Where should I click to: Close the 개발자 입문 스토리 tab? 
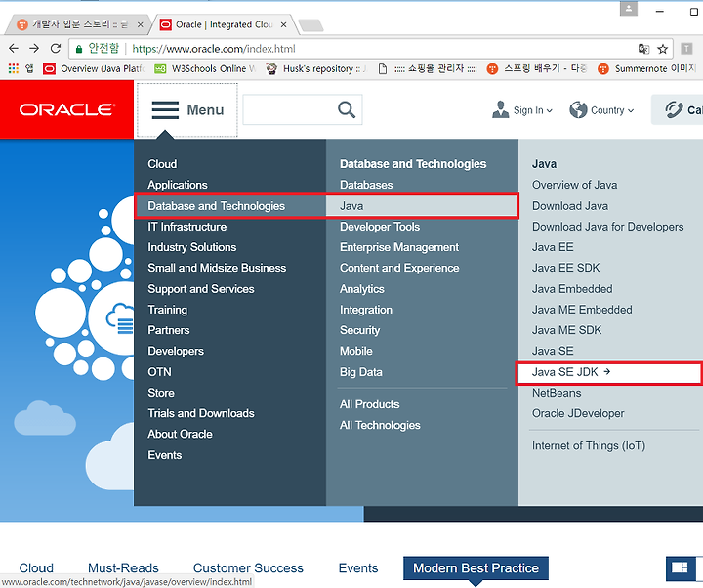(141, 24)
